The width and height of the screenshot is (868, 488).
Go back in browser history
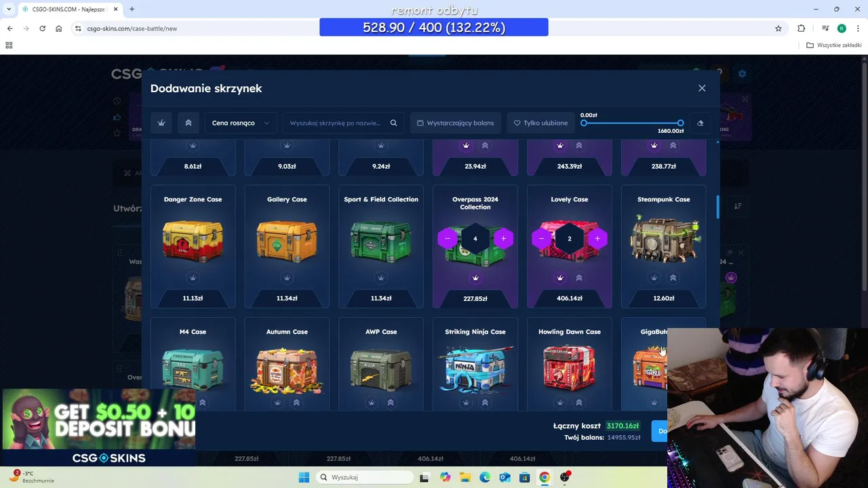click(9, 28)
